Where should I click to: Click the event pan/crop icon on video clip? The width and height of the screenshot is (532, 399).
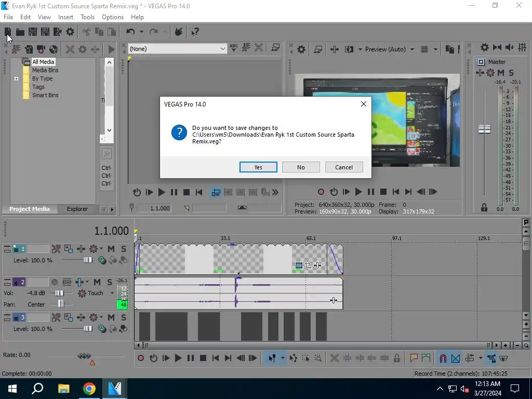coord(308,265)
